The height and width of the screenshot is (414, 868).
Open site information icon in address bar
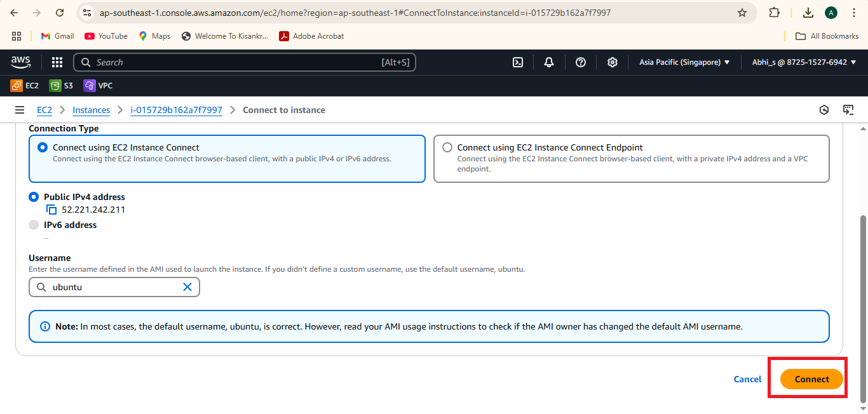(x=88, y=13)
